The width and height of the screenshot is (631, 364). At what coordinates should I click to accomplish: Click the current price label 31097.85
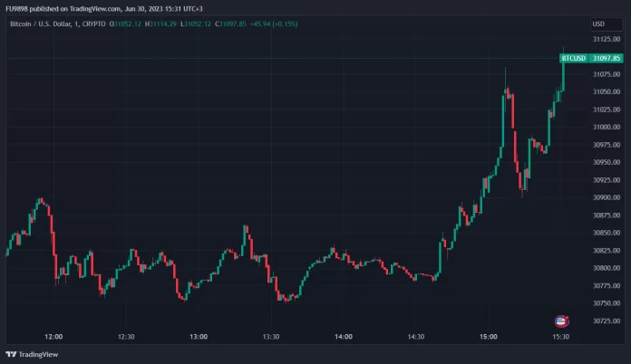pyautogui.click(x=607, y=58)
